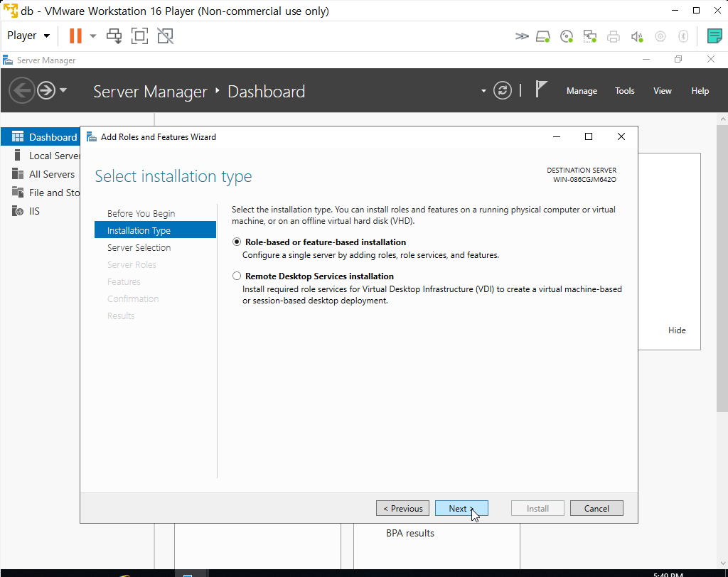The width and height of the screenshot is (728, 577).
Task: Click the All Servers icon in sidebar
Action: point(18,173)
